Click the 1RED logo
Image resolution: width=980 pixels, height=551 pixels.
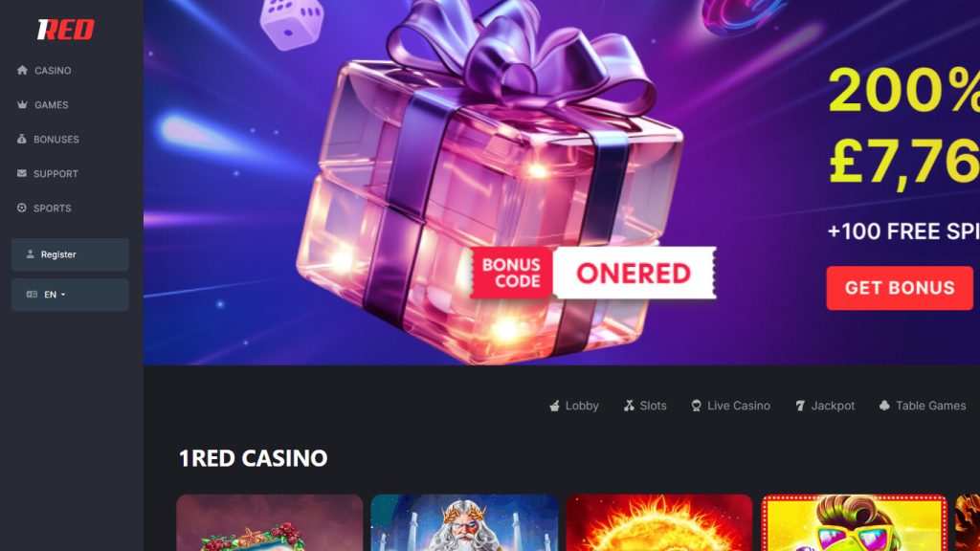[66, 29]
